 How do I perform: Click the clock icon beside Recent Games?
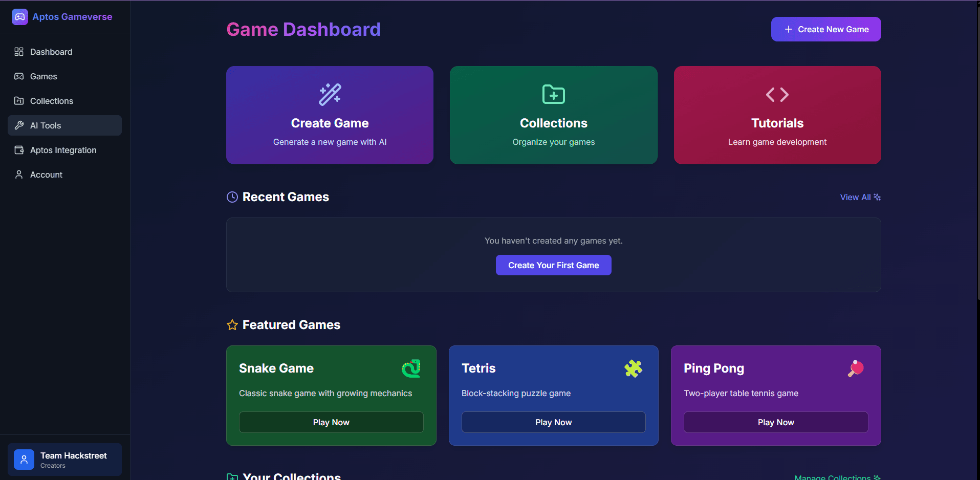[232, 197]
